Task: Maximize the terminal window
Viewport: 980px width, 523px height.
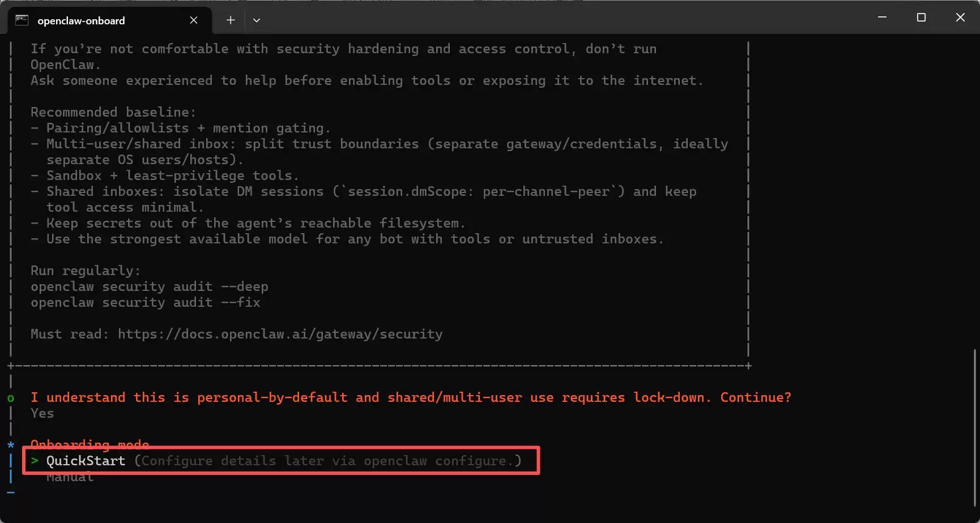Action: click(921, 18)
